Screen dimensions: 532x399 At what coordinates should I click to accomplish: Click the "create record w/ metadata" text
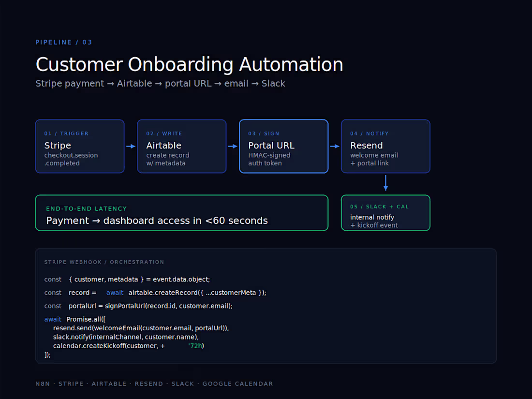point(168,159)
